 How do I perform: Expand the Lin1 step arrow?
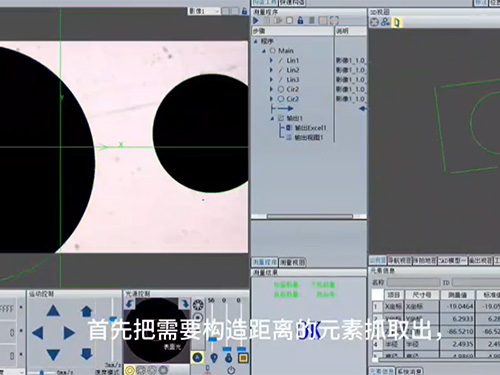click(271, 60)
